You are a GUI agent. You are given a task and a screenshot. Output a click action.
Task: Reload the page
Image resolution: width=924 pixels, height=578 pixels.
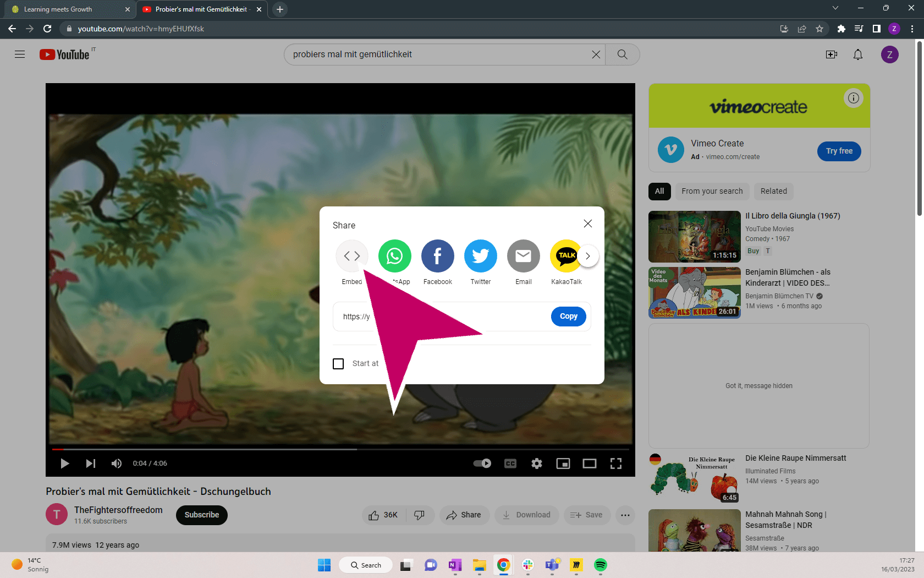pyautogui.click(x=48, y=29)
